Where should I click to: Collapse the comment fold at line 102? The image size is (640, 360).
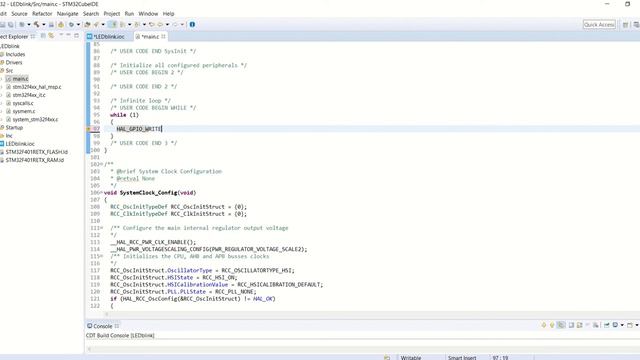tap(102, 164)
